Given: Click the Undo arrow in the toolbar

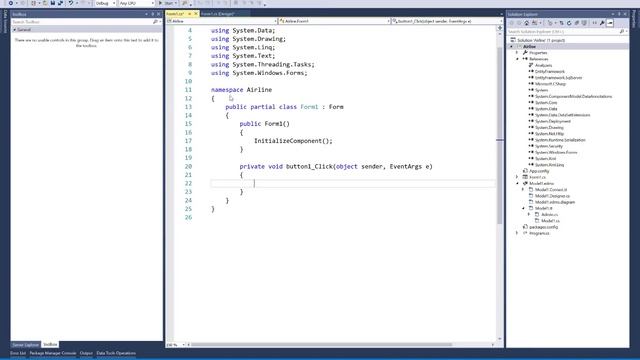Looking at the screenshot, I should (x=71, y=3).
